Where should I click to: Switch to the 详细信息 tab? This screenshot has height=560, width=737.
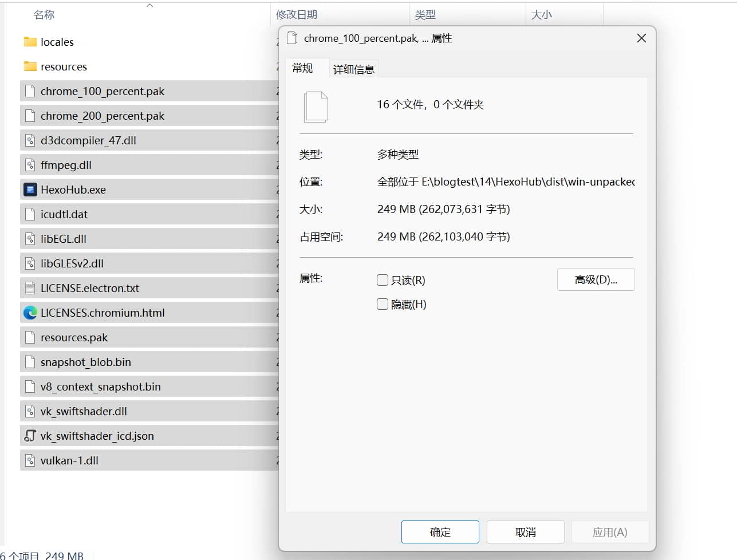[353, 69]
